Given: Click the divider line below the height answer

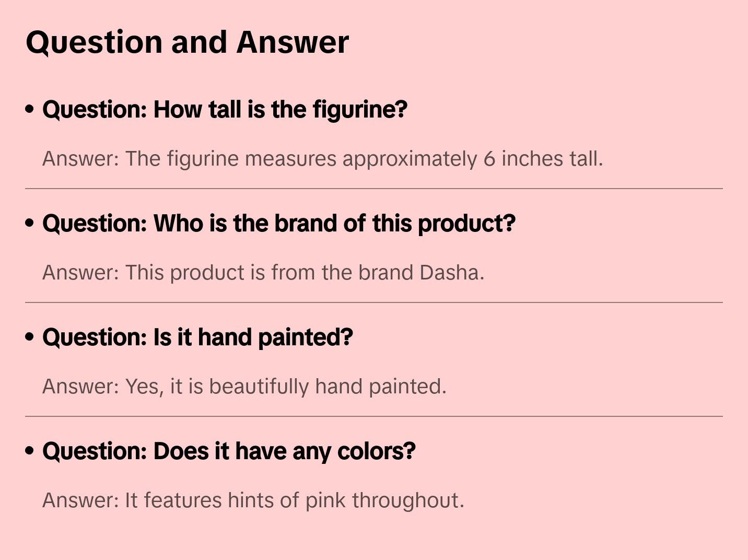Looking at the screenshot, I should pos(374,189).
